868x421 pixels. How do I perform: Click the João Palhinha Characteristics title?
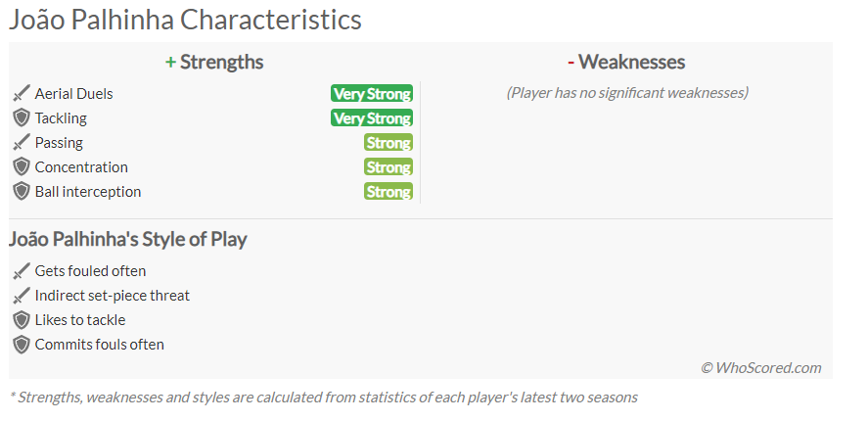click(x=185, y=20)
